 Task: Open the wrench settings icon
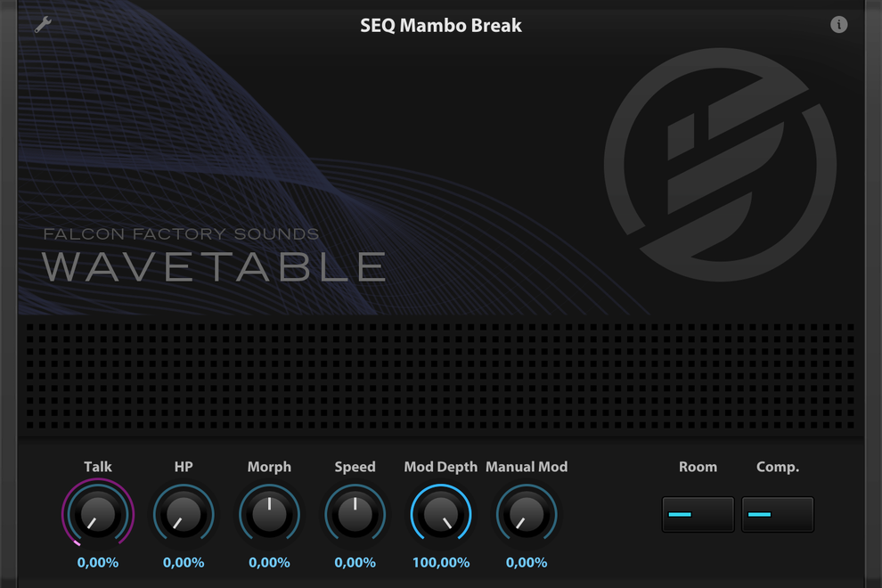(43, 25)
